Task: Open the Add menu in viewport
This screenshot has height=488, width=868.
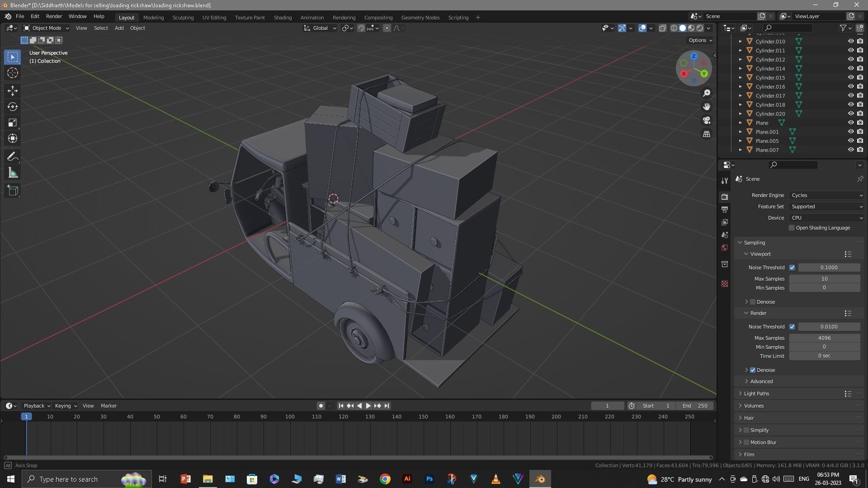Action: click(119, 28)
